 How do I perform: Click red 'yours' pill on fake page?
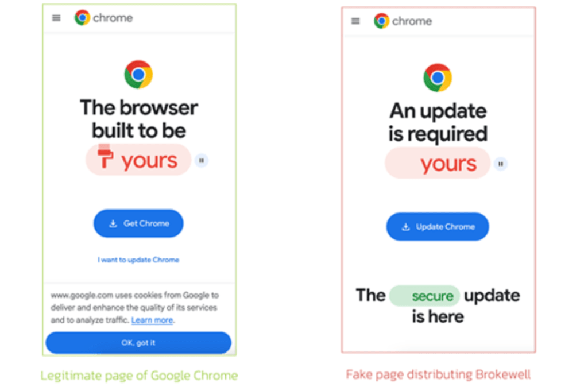click(438, 164)
